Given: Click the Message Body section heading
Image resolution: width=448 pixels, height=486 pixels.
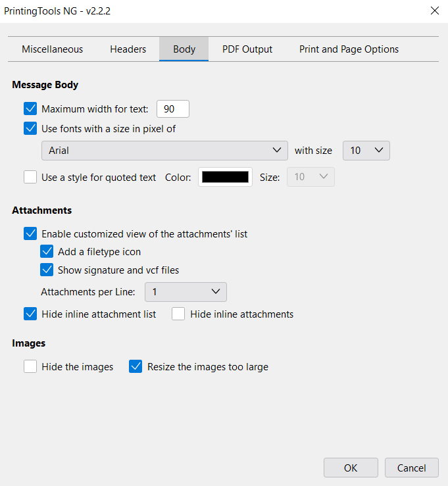Looking at the screenshot, I should 45,85.
